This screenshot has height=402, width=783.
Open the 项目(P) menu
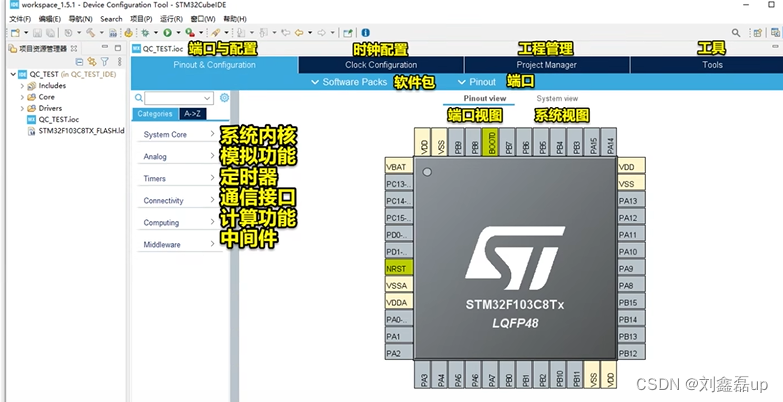[141, 19]
